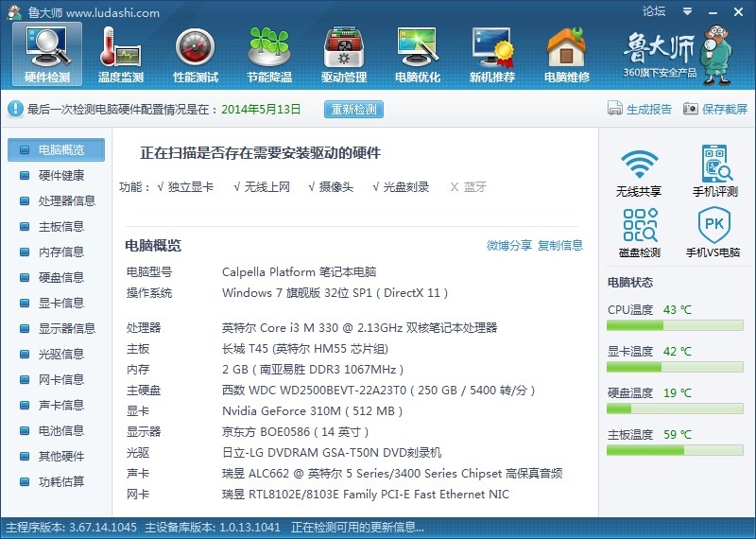Click the RTL8102E/8103E network card text
This screenshot has width=756, height=539.
point(366,495)
